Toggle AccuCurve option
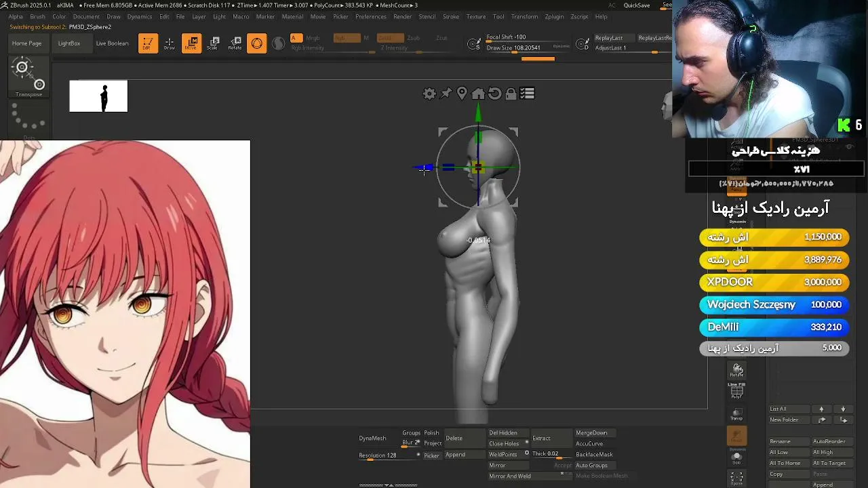 [589, 444]
